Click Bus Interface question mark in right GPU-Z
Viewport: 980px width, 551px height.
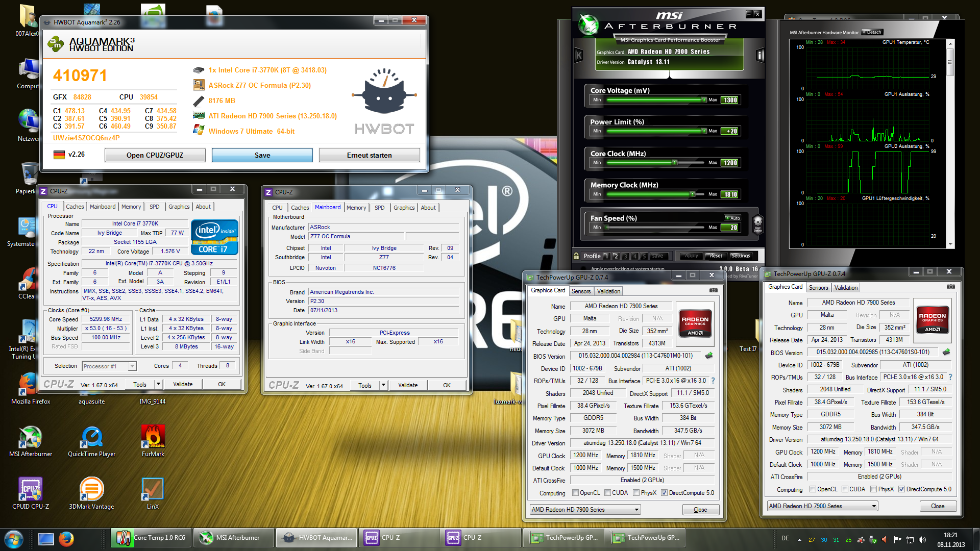pyautogui.click(x=950, y=377)
